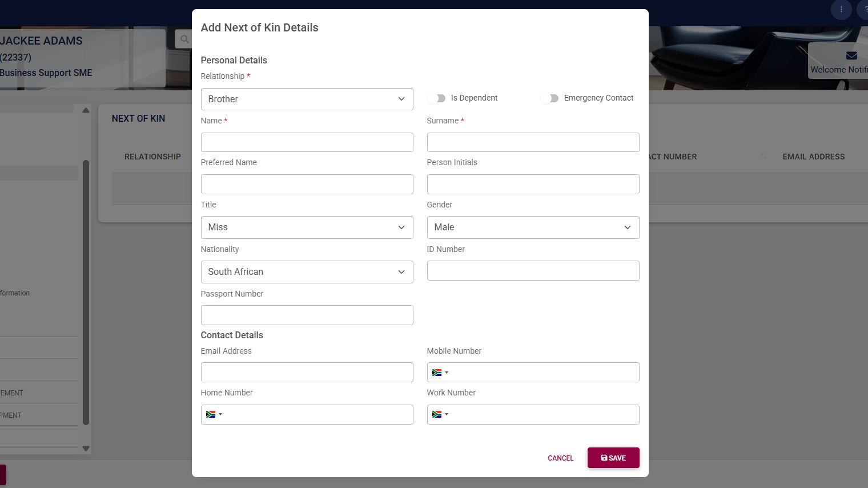Expand the Title dropdown showing Miss
Image resolution: width=868 pixels, height=488 pixels.
click(307, 227)
